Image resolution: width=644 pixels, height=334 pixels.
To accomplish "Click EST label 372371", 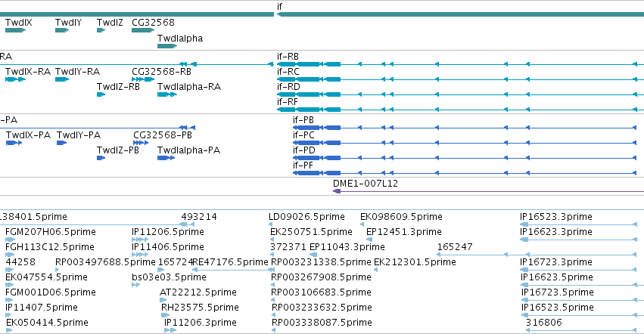I will click(x=288, y=247).
